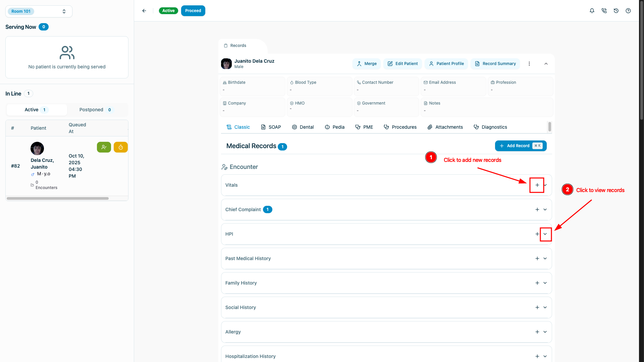Click the back arrow icon

coord(144,11)
